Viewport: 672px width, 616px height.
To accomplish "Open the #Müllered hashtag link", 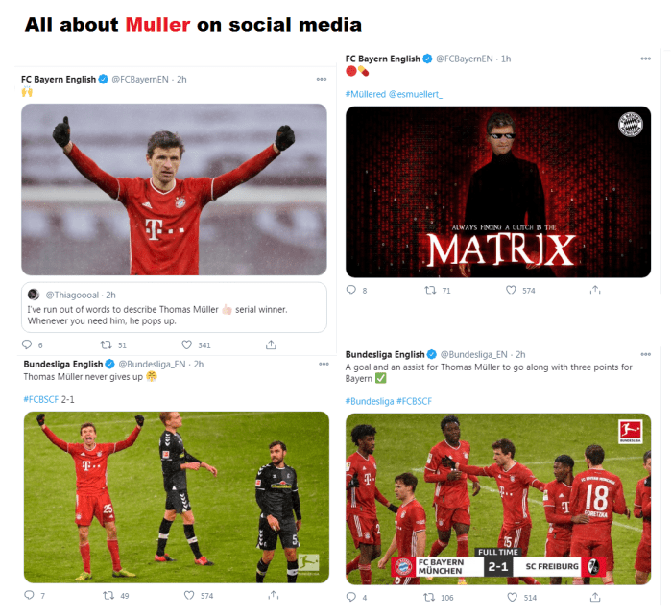I will [366, 94].
